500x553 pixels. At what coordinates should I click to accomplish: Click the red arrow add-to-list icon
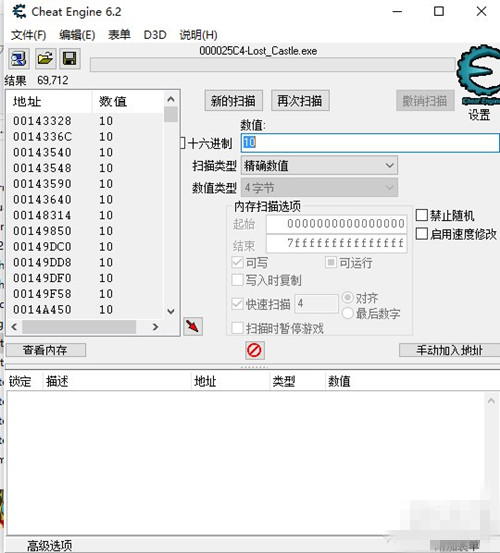coord(193,326)
